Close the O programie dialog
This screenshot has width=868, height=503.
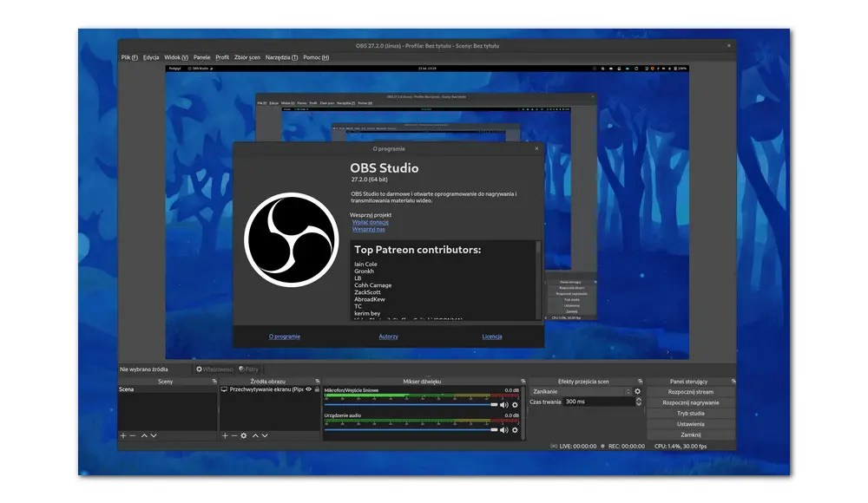(x=536, y=148)
